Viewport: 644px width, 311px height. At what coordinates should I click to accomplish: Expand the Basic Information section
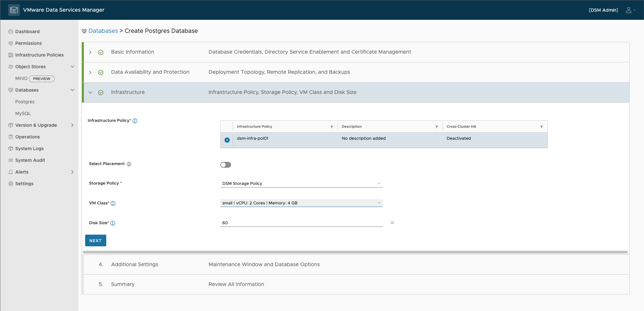90,52
